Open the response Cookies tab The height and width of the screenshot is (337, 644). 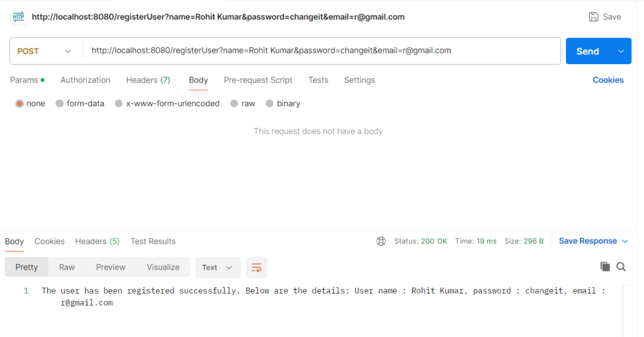[x=49, y=241]
